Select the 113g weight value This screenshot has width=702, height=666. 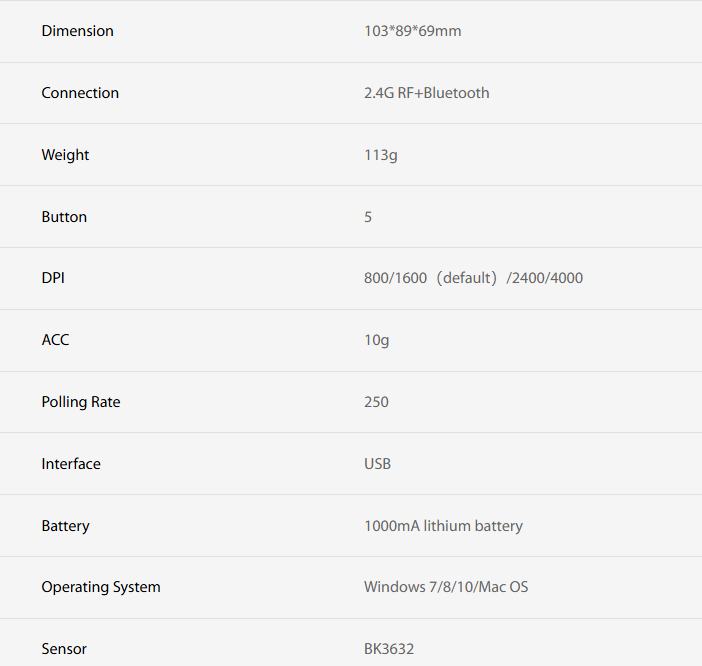(380, 155)
